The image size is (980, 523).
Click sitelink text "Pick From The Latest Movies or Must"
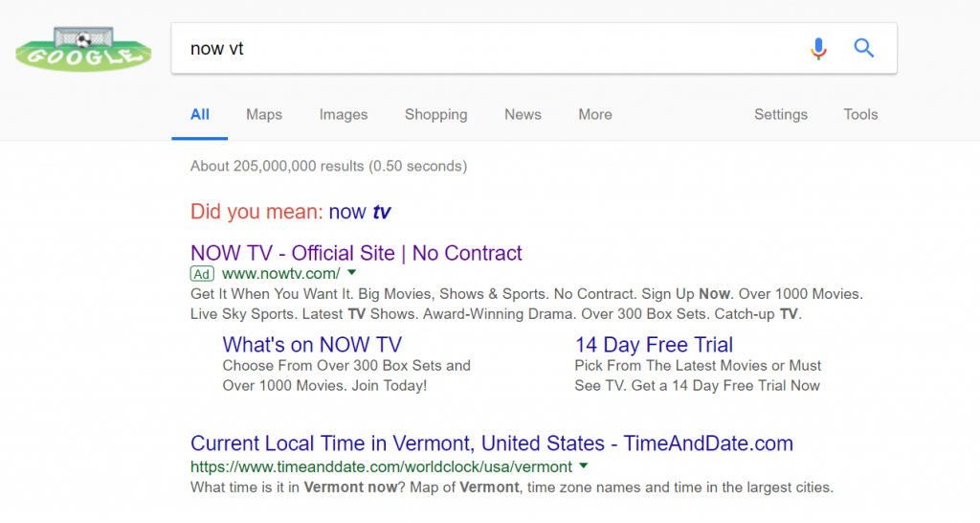(x=698, y=365)
